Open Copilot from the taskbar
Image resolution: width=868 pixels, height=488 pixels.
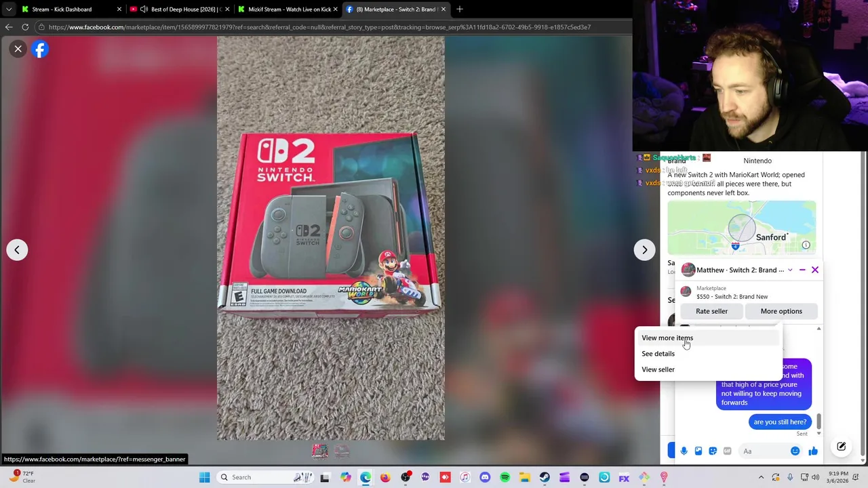pyautogui.click(x=345, y=477)
